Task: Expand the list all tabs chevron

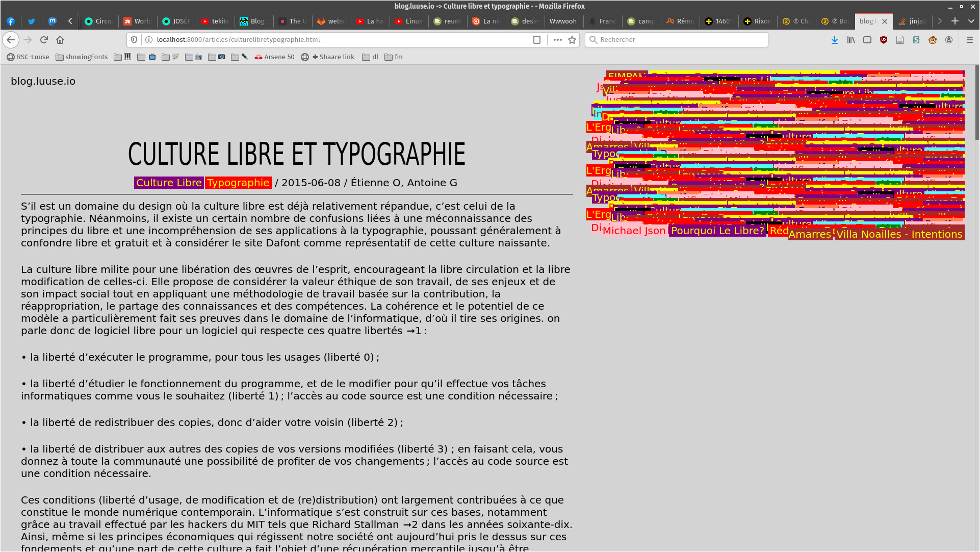Action: (971, 21)
